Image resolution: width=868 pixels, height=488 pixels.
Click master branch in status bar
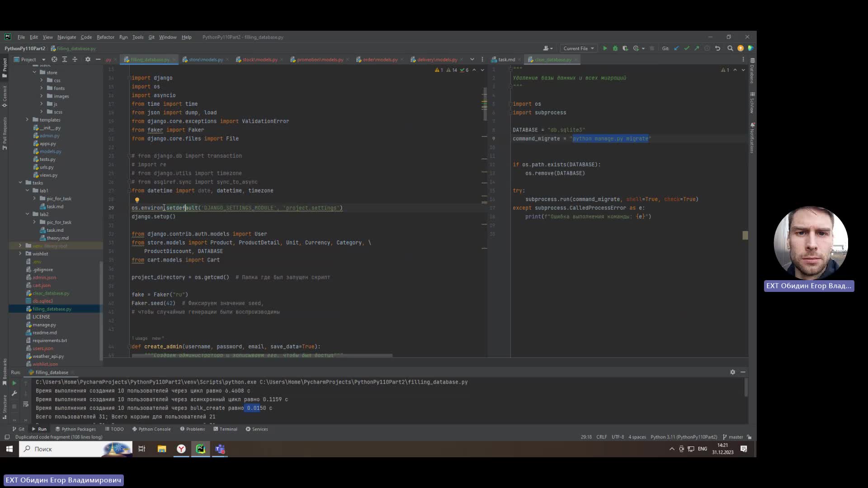[x=733, y=437]
